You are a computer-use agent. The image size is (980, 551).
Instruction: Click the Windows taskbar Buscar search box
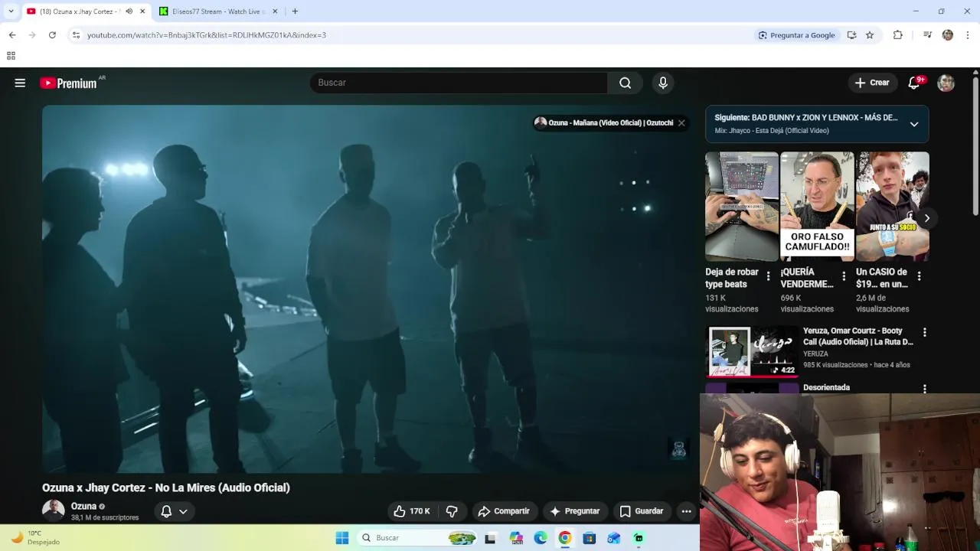(x=418, y=538)
